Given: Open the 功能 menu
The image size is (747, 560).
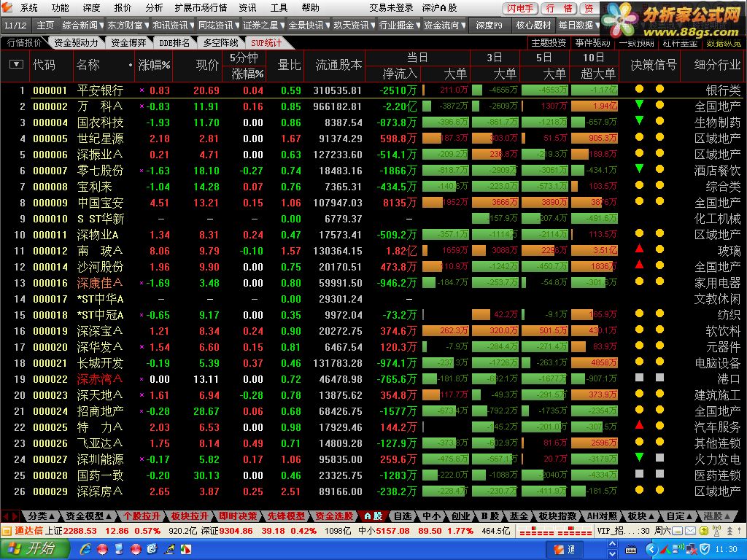Looking at the screenshot, I should coord(60,7).
